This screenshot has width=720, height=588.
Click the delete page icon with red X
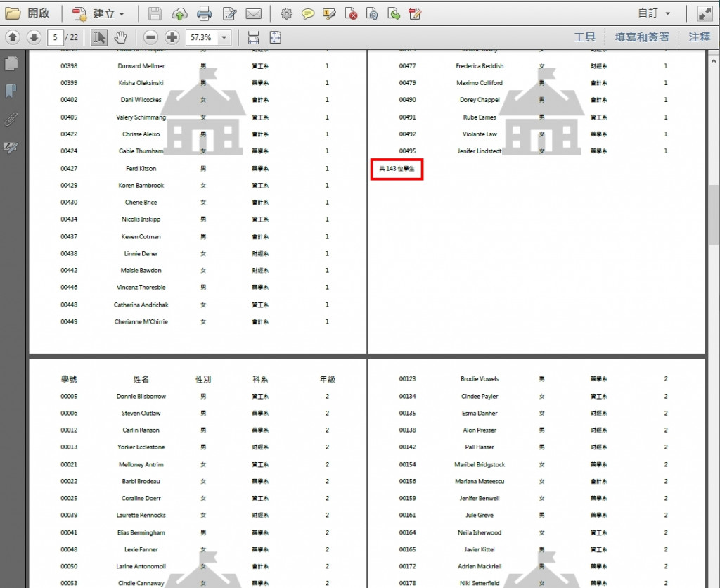click(351, 14)
